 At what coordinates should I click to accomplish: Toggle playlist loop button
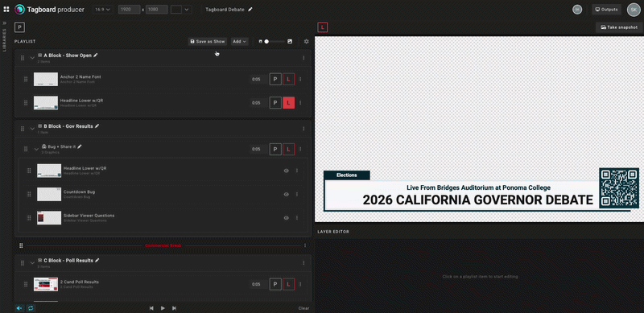coord(30,308)
